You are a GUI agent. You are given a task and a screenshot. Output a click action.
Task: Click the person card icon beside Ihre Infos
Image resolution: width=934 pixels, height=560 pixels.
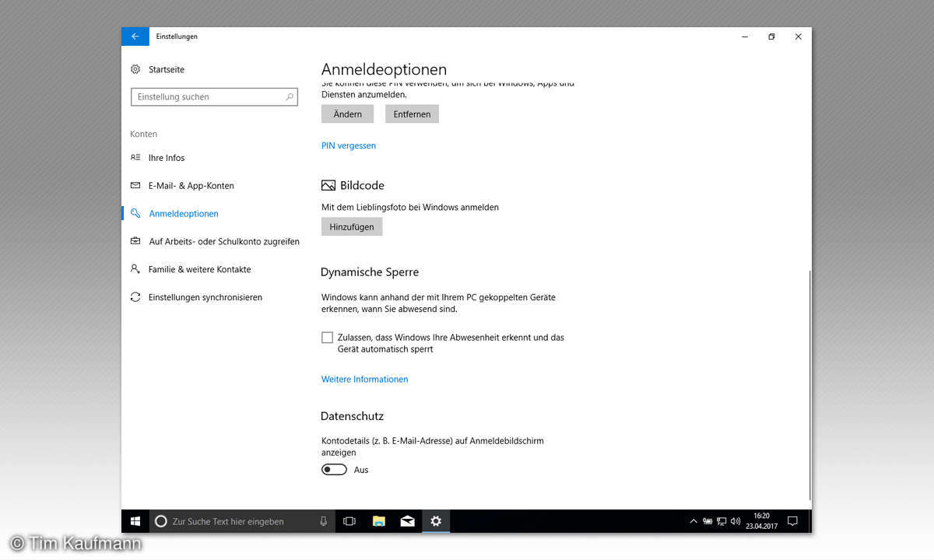[x=135, y=158]
